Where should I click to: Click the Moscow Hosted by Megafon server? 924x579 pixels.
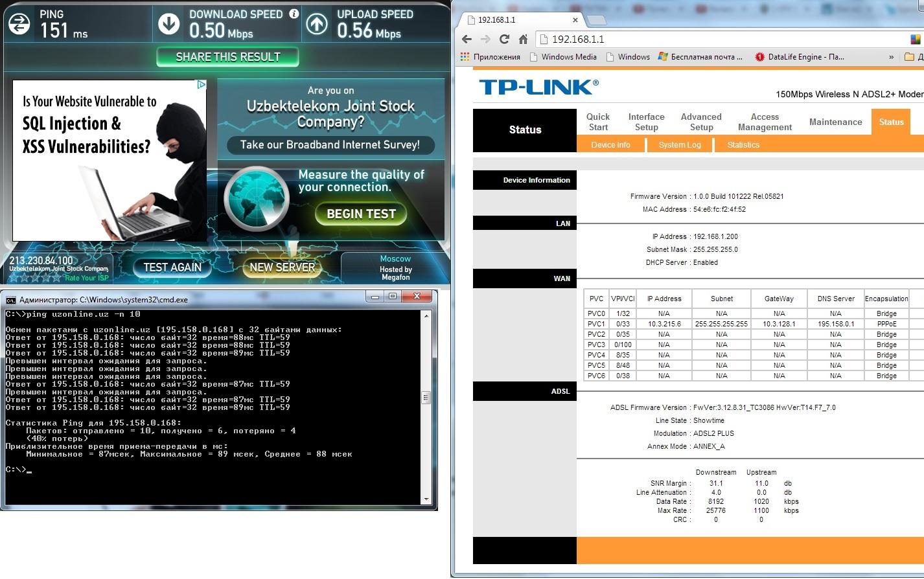pos(395,267)
